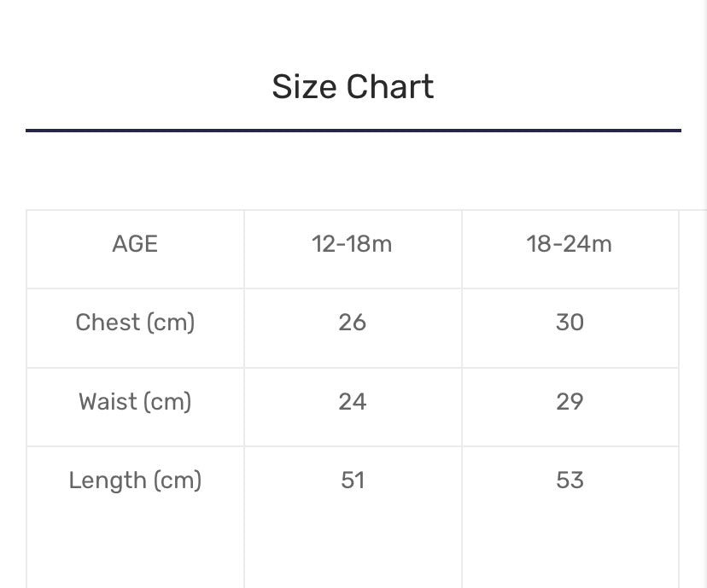
Task: Click chest value 30 for 18-24m
Action: (570, 323)
